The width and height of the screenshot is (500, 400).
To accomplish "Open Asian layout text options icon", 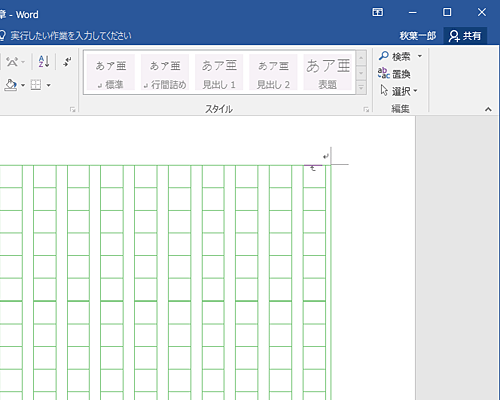I will click(12, 62).
